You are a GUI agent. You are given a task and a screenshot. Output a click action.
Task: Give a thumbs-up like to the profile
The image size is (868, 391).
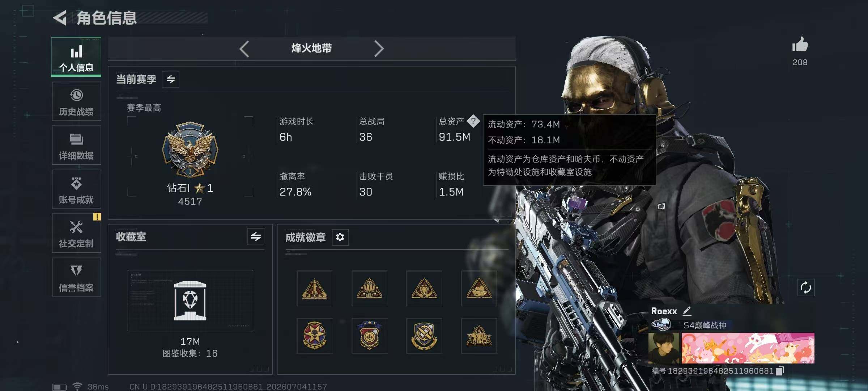pos(800,45)
